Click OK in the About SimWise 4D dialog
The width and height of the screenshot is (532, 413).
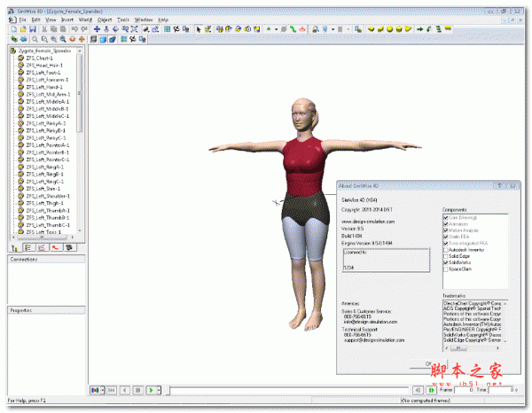[x=428, y=363]
